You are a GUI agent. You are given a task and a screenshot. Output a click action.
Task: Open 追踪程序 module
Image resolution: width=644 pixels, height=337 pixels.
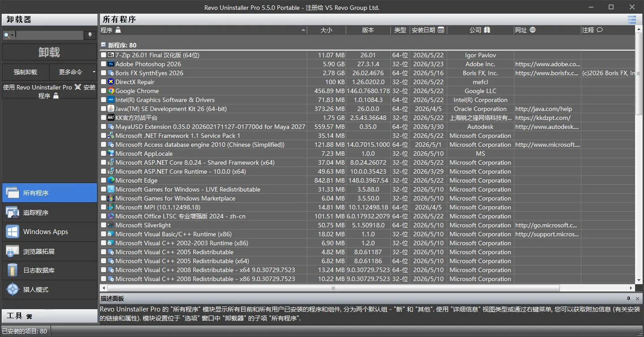[x=49, y=212]
